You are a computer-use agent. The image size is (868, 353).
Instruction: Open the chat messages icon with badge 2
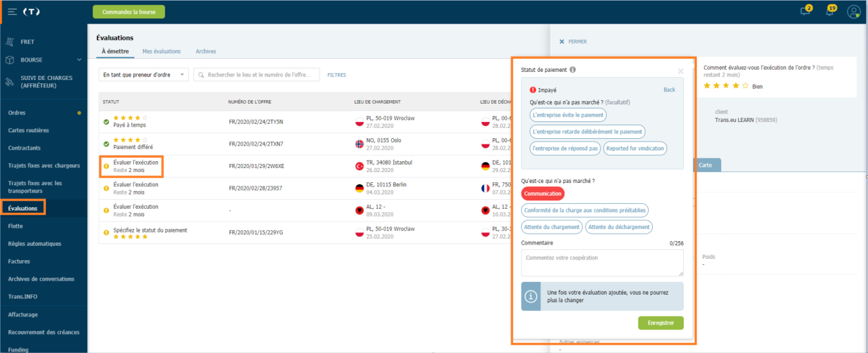[806, 11]
